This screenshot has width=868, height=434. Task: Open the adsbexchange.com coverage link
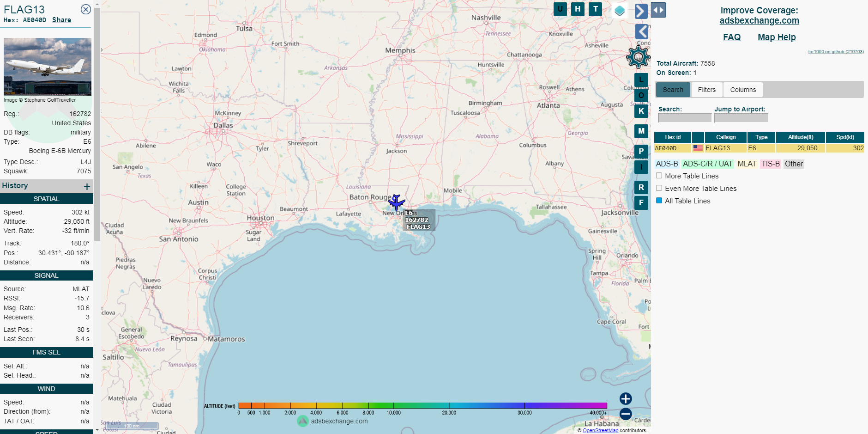pyautogui.click(x=759, y=20)
